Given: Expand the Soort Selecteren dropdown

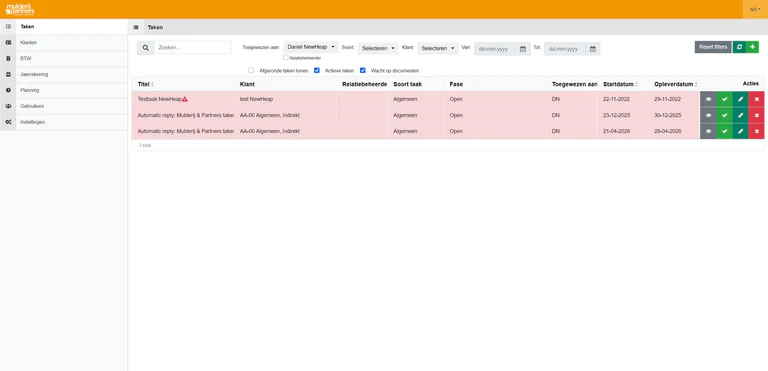Looking at the screenshot, I should [378, 48].
